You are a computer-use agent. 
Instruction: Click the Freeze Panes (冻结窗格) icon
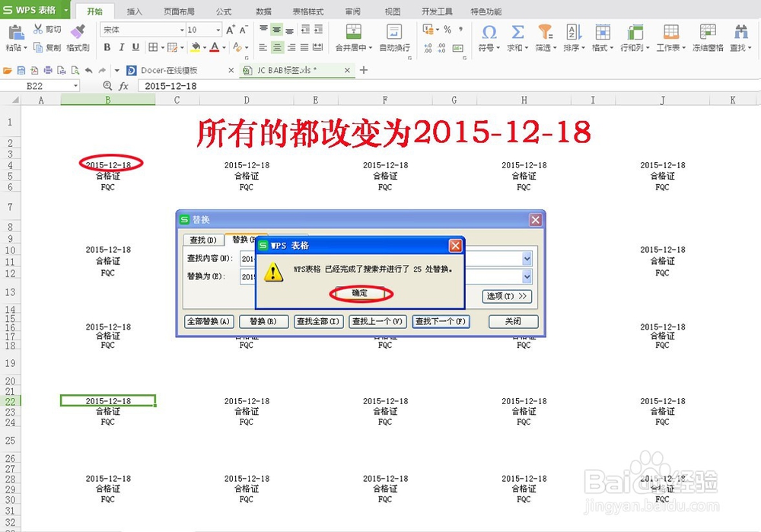click(x=706, y=33)
